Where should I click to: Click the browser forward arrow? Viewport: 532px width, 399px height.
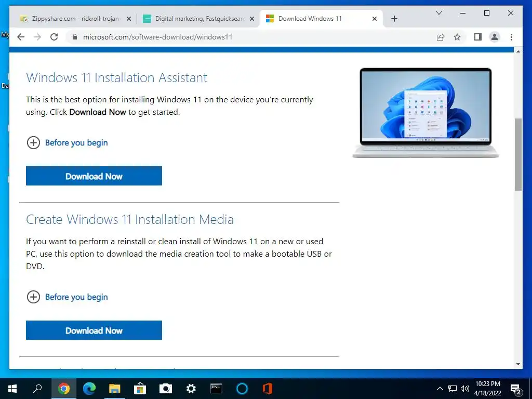(x=37, y=37)
